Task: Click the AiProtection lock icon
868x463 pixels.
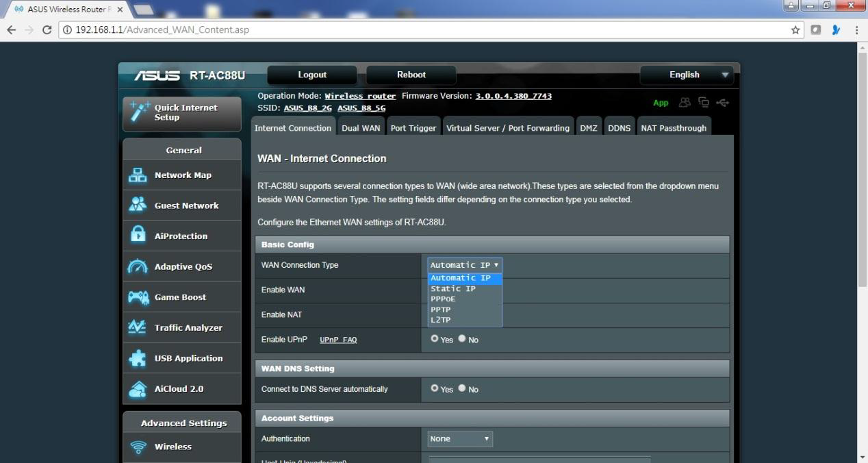Action: tap(138, 236)
